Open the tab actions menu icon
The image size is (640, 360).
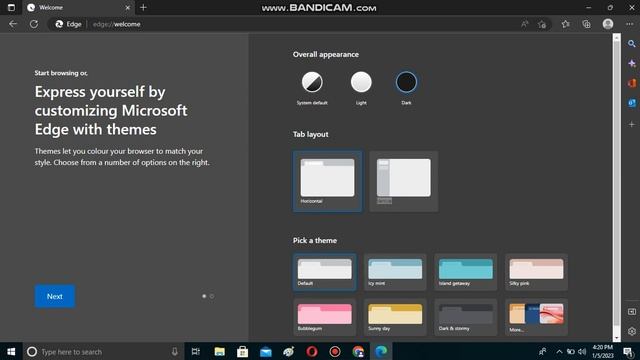(11, 7)
